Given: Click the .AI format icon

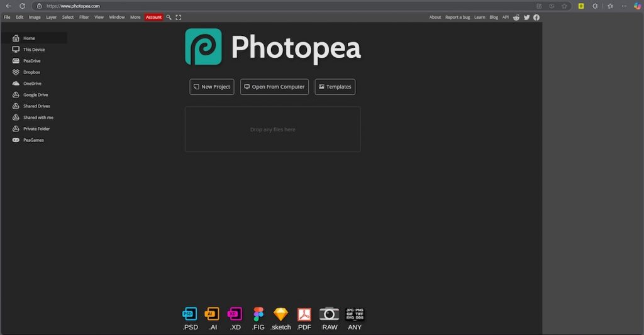Looking at the screenshot, I should (212, 314).
